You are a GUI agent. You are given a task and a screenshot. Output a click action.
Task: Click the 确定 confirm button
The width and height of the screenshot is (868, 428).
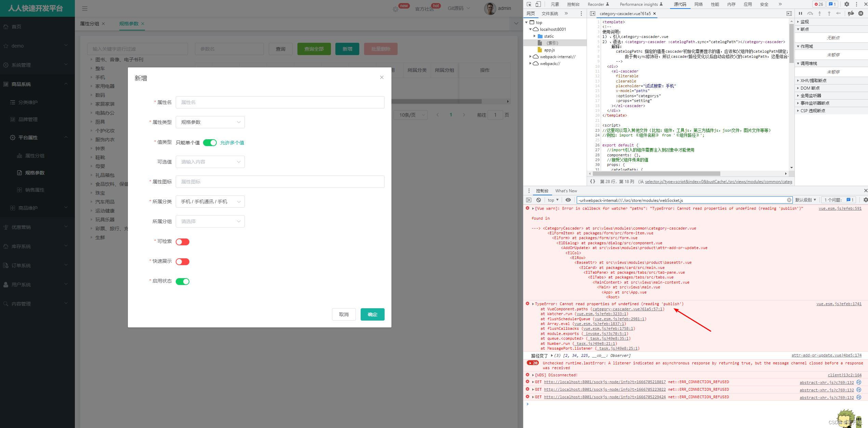point(372,314)
